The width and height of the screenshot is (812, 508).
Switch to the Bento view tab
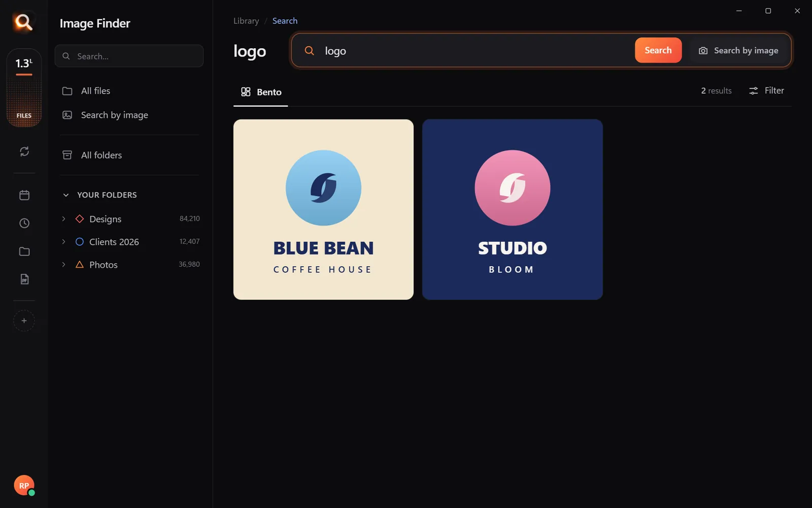pos(261,92)
